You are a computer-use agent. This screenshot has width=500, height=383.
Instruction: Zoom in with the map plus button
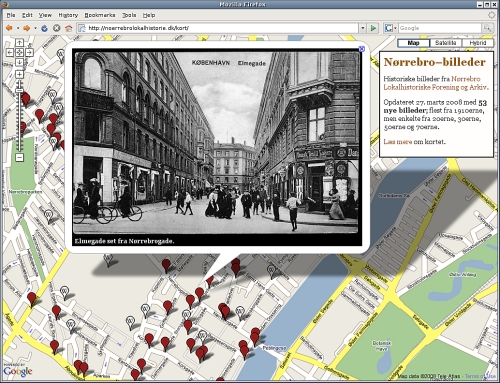click(x=19, y=74)
